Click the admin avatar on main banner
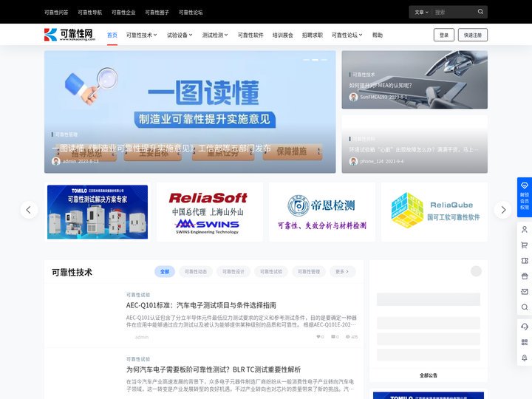Image resolution: width=532 pixels, height=399 pixels. (55, 162)
